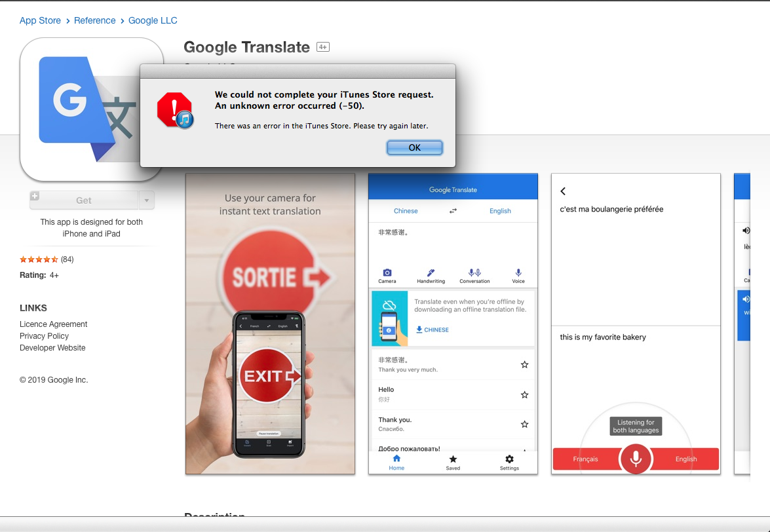Click Chinese language in screenshot

406,211
